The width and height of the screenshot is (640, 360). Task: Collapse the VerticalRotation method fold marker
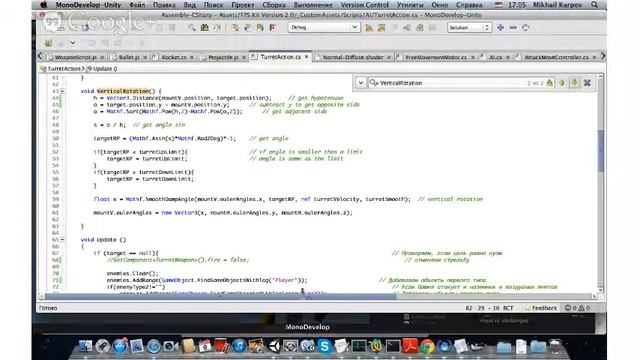click(62, 91)
